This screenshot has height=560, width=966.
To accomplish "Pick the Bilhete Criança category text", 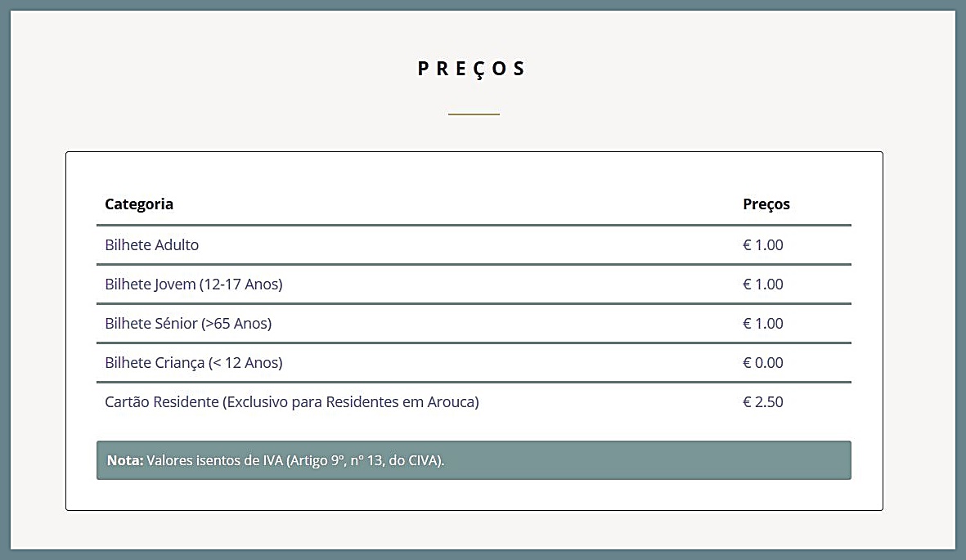I will (x=155, y=363).
